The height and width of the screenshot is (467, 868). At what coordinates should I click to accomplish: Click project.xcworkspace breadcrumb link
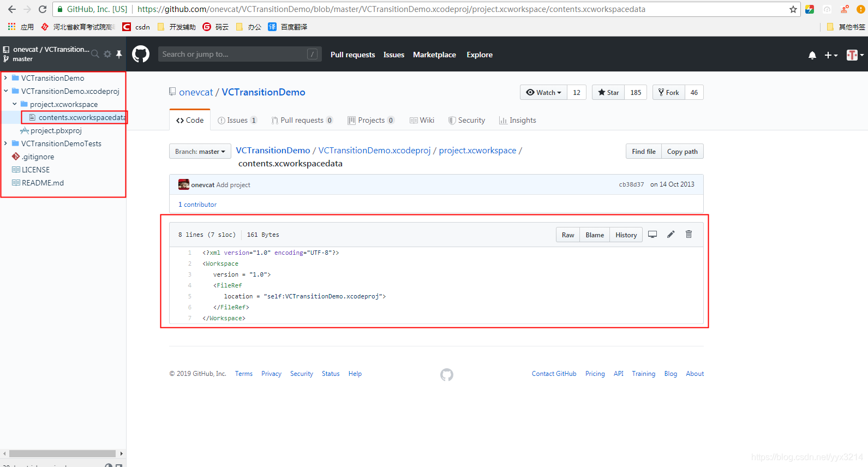click(477, 150)
